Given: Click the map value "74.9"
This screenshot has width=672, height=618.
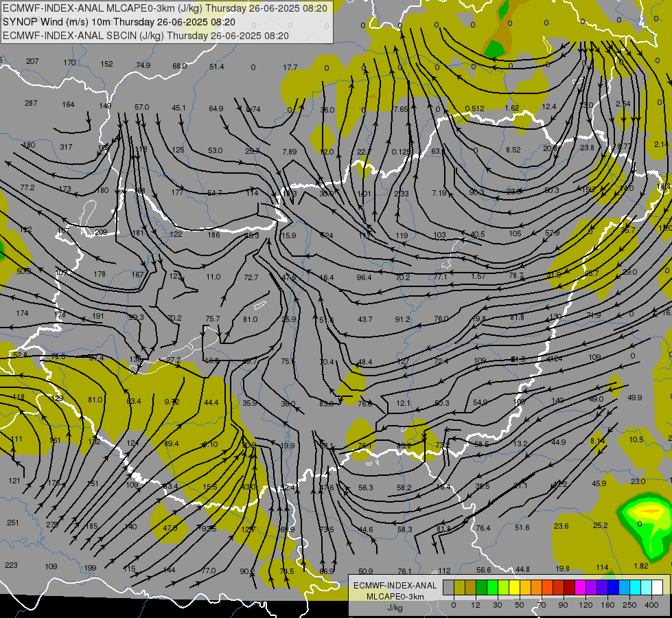Looking at the screenshot, I should click(143, 65).
